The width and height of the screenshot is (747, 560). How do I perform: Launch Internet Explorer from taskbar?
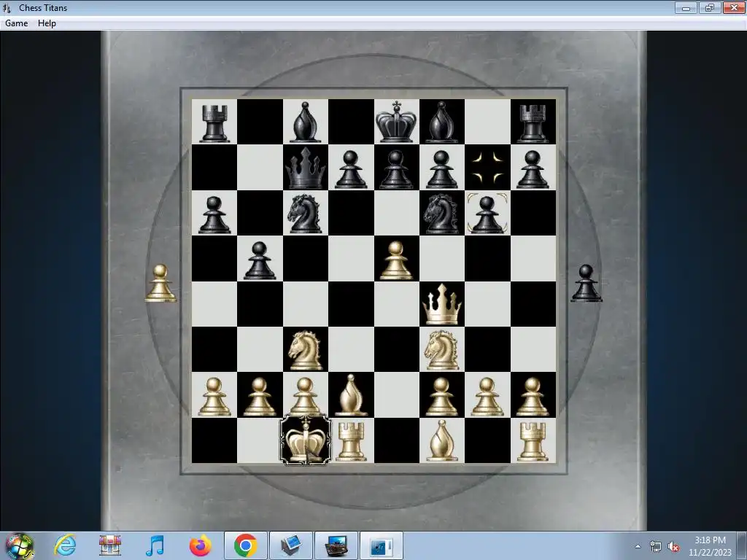point(65,545)
